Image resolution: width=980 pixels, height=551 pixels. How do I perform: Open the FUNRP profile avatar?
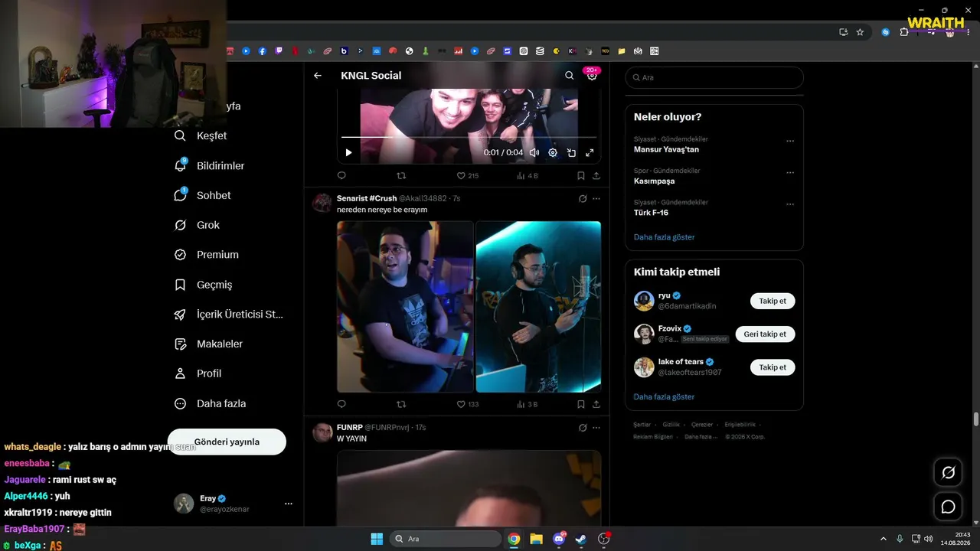322,432
